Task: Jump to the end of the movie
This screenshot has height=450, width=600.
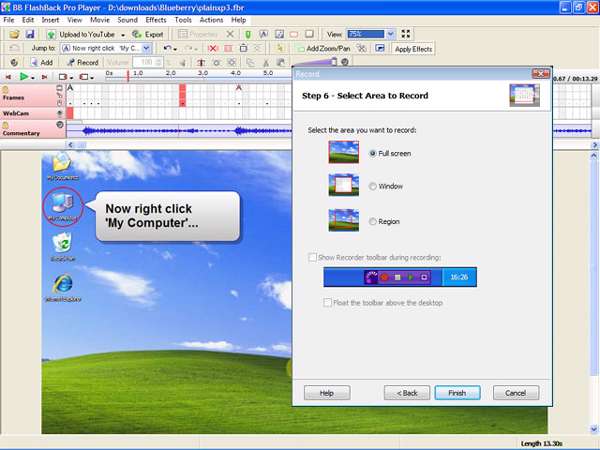Action: (x=44, y=77)
